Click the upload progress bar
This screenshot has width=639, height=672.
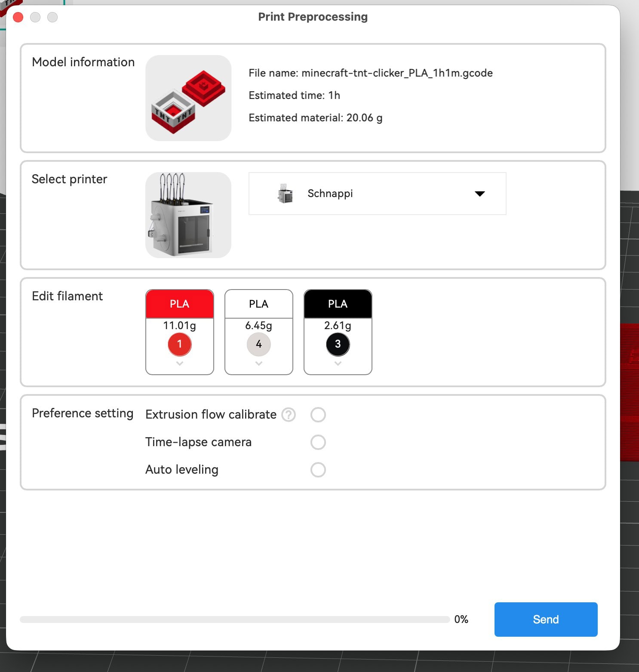[235, 620]
